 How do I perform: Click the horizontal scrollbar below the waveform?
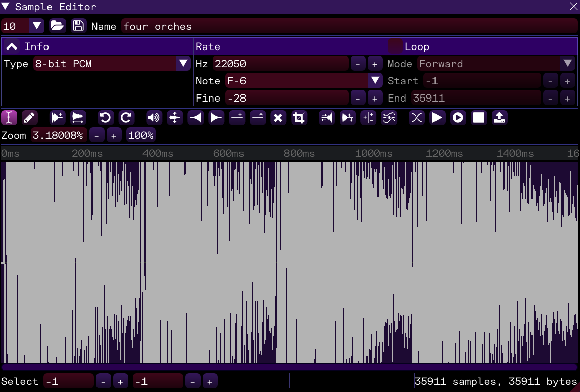point(290,367)
